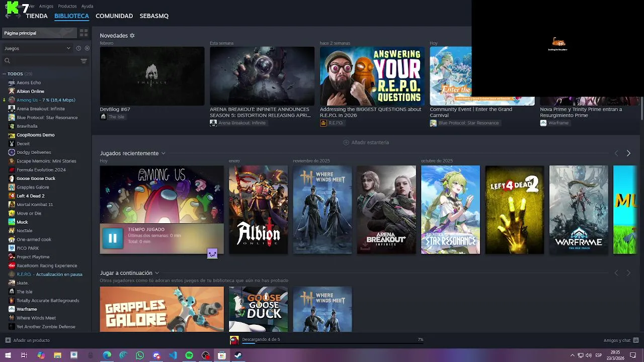Viewport: 644px width, 362px height.
Task: Open the advanced filters icon in search
Action: point(84,61)
